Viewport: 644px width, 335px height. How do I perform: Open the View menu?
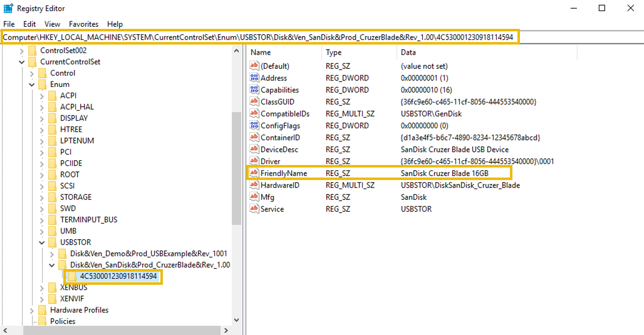pyautogui.click(x=52, y=24)
